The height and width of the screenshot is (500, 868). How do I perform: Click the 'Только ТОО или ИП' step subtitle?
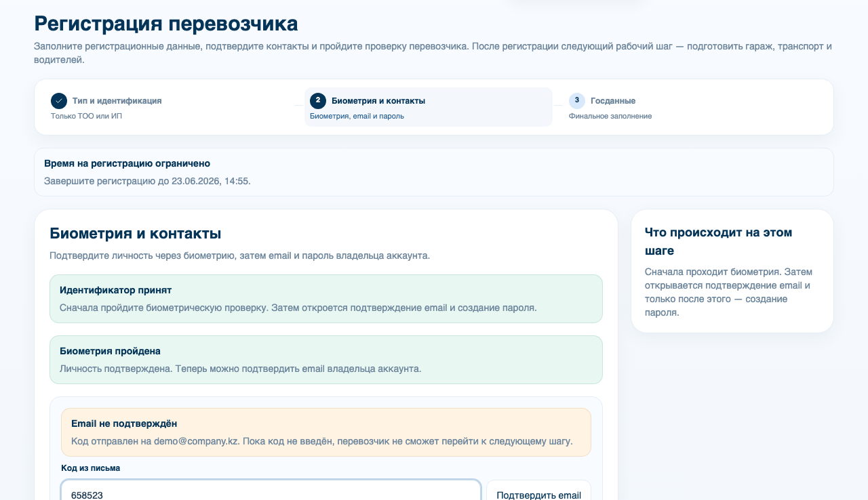click(86, 116)
